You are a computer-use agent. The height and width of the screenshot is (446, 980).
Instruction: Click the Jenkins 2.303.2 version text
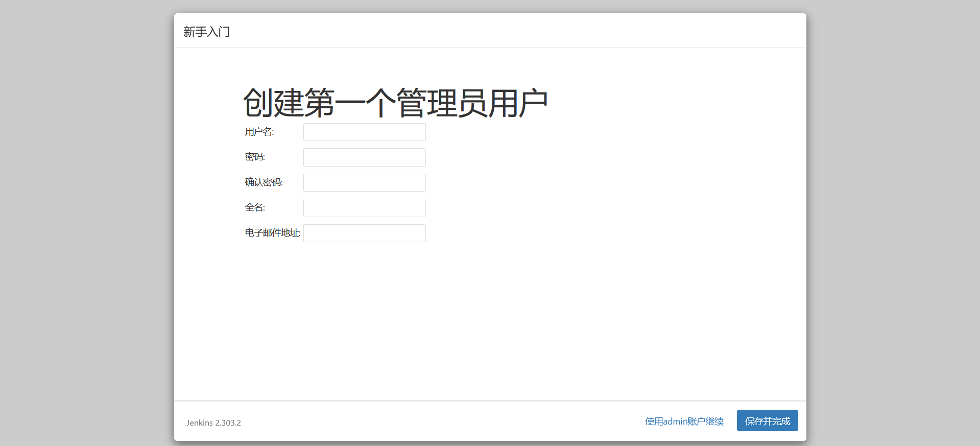click(213, 423)
